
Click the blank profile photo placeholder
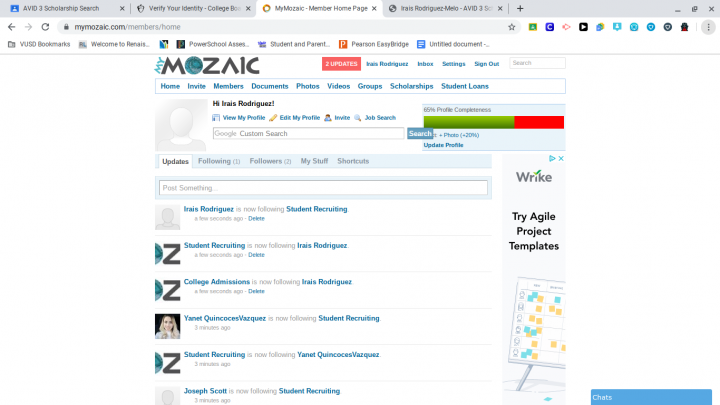pos(181,125)
